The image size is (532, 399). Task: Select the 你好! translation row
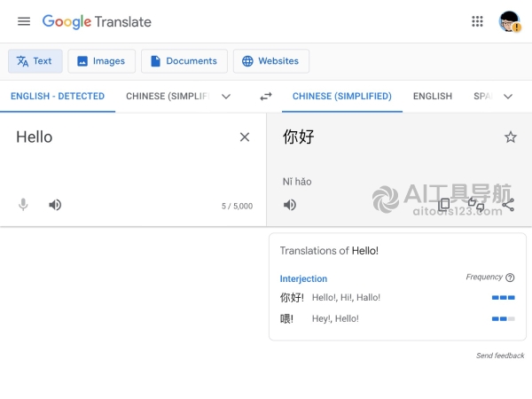397,298
